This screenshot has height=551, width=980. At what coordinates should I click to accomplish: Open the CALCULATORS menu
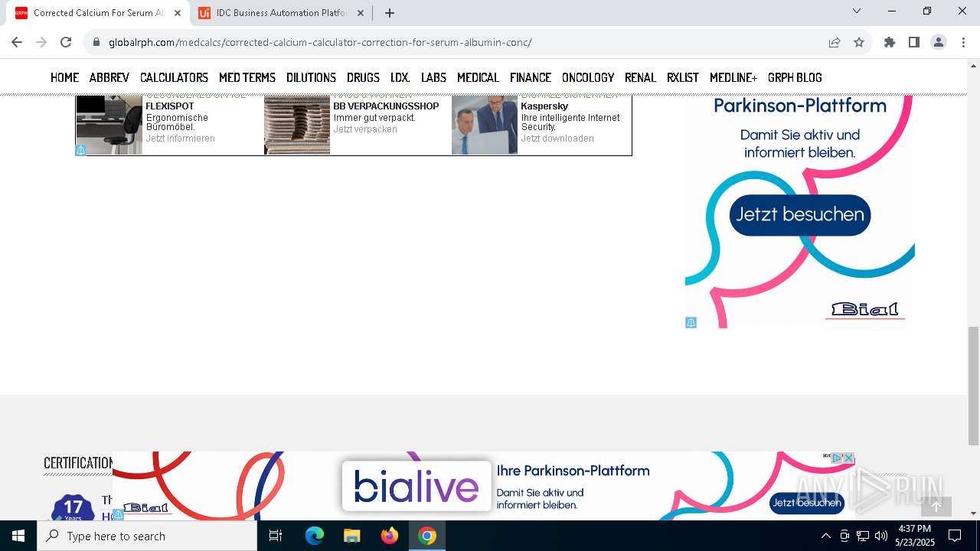click(174, 77)
